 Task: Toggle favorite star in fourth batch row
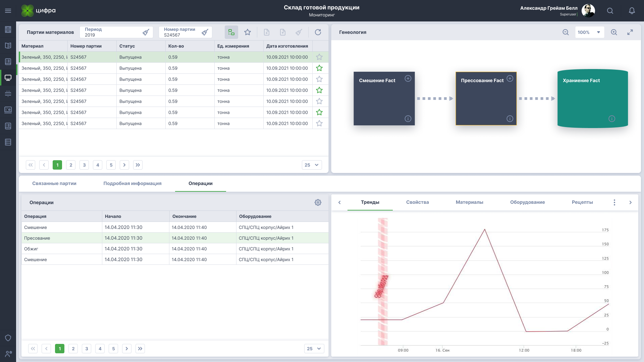(319, 90)
